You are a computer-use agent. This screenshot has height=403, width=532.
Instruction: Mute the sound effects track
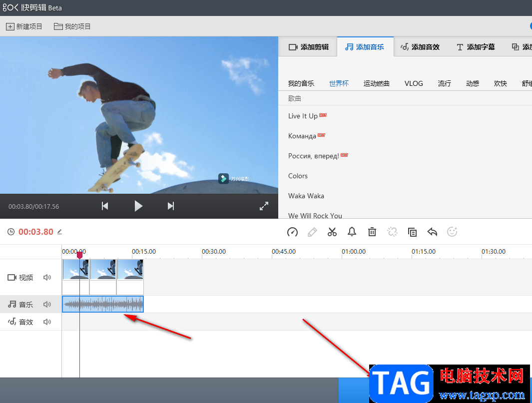pyautogui.click(x=47, y=322)
